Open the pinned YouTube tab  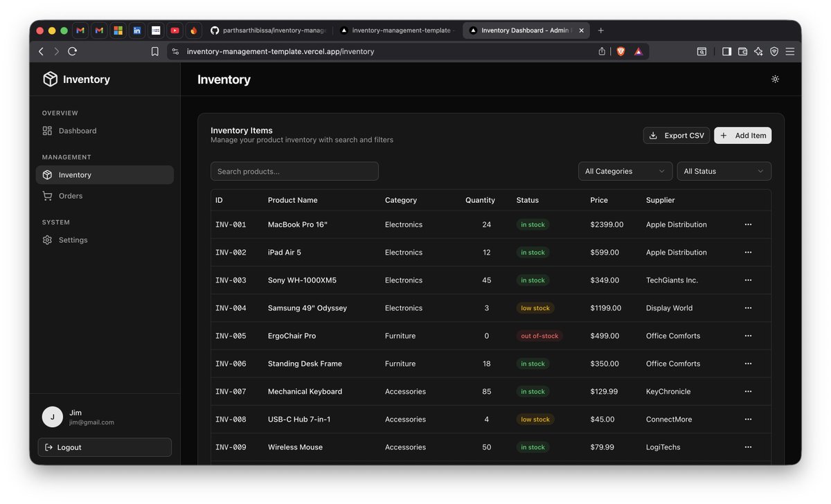175,30
